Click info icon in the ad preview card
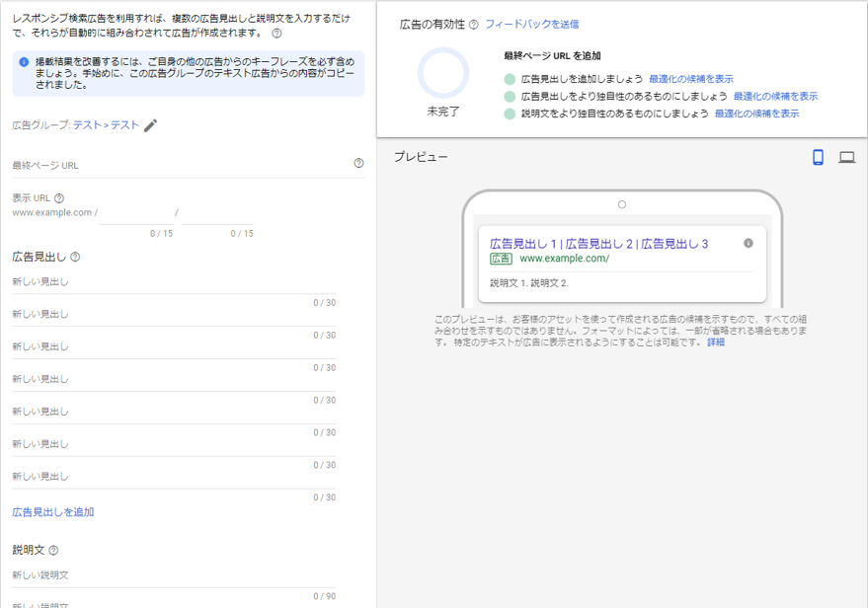 (x=748, y=243)
